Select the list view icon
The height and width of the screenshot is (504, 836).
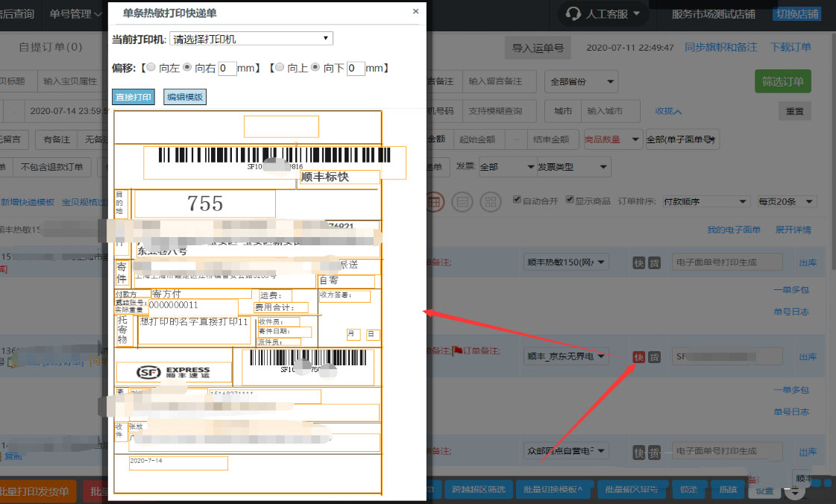(461, 202)
